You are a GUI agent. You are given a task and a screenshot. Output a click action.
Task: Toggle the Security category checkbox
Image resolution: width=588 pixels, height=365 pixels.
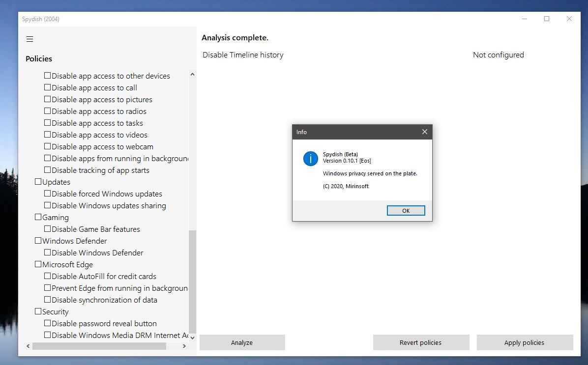pyautogui.click(x=38, y=311)
